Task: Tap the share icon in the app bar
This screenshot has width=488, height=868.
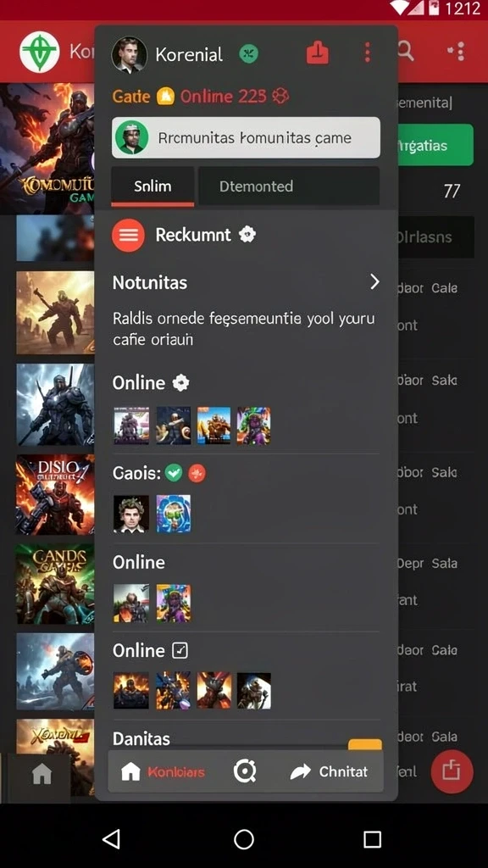Action: tap(457, 52)
